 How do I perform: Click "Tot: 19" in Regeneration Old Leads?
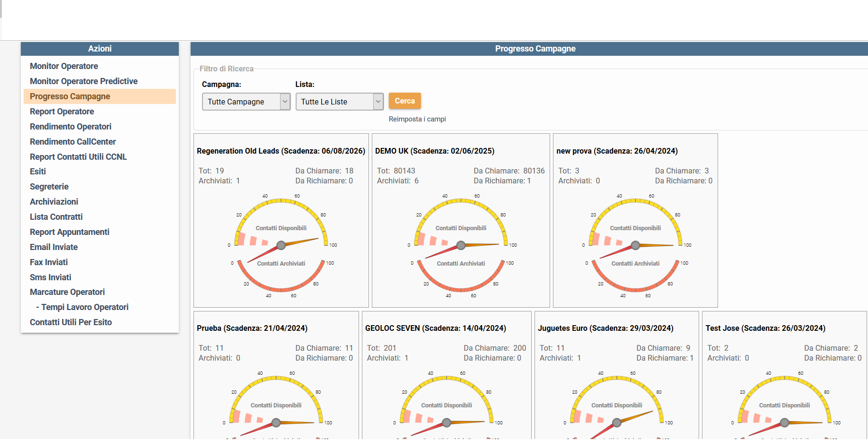pos(211,171)
